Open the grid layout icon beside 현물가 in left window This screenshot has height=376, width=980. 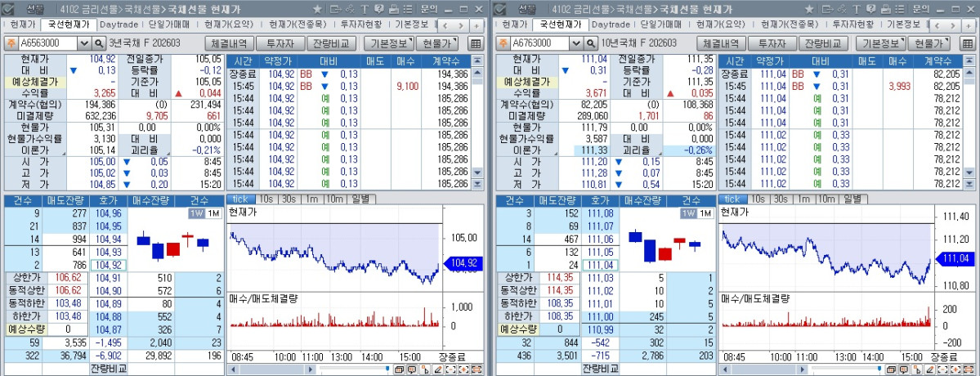coord(477,43)
